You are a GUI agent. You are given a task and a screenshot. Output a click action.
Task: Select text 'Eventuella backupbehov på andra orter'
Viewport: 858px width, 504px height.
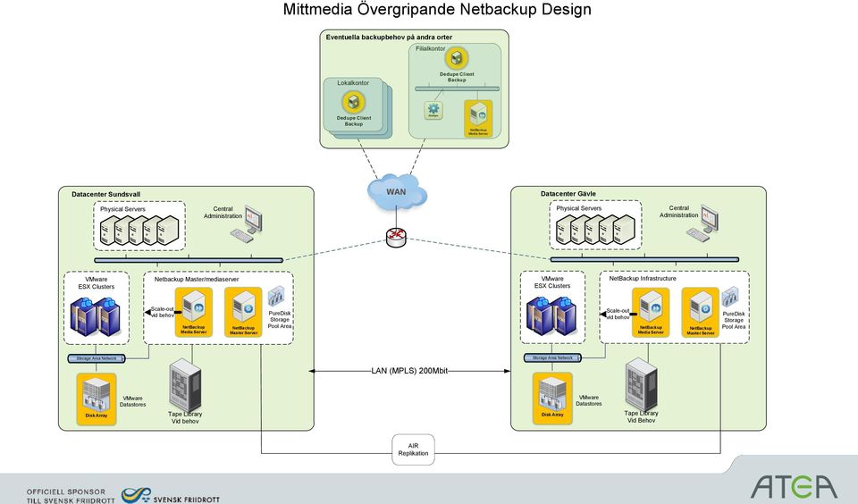pyautogui.click(x=389, y=38)
